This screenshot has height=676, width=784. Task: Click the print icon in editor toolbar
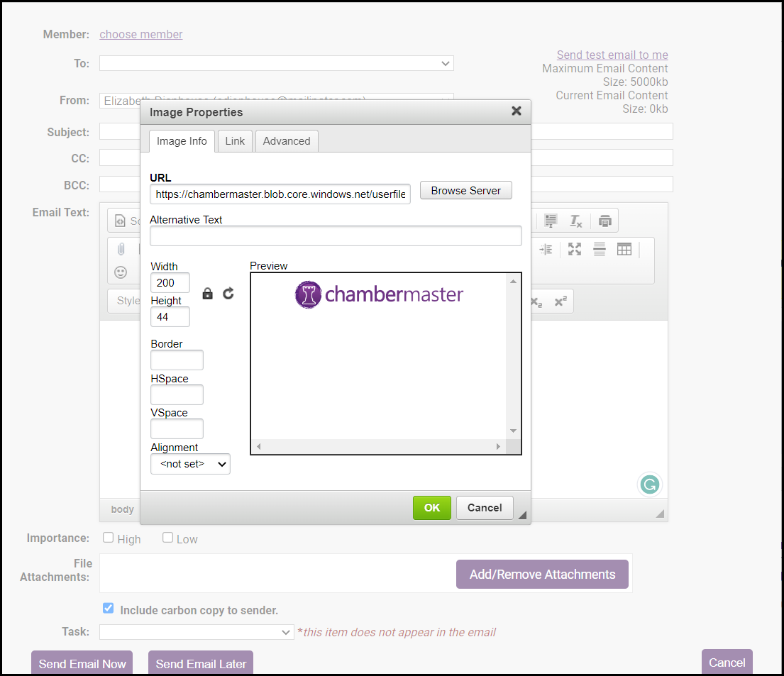tap(604, 221)
